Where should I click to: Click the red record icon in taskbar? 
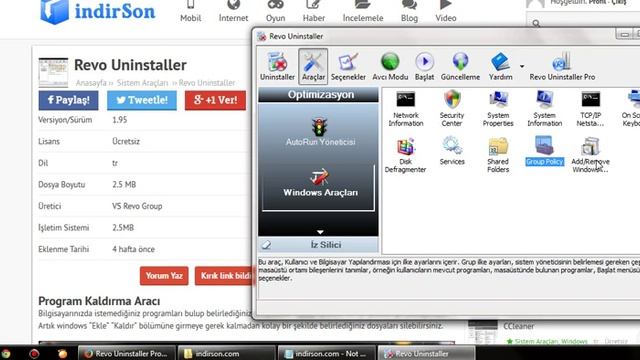[34, 353]
